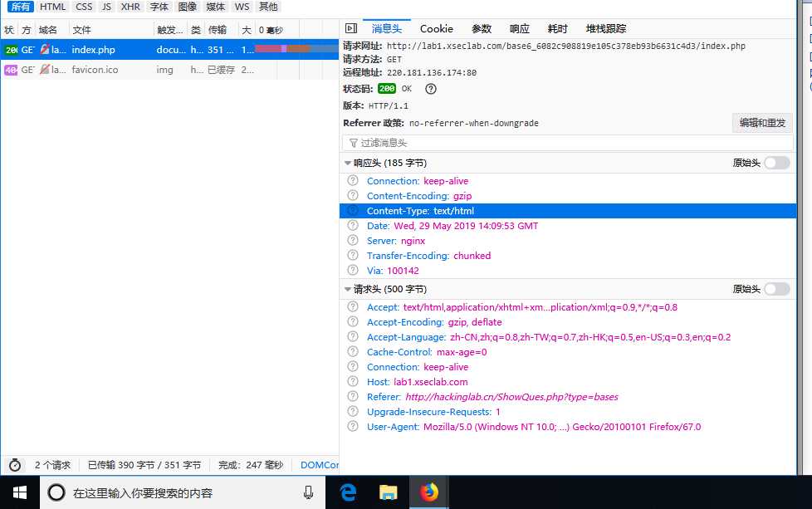Switch to Firefox in taskbar

click(428, 492)
